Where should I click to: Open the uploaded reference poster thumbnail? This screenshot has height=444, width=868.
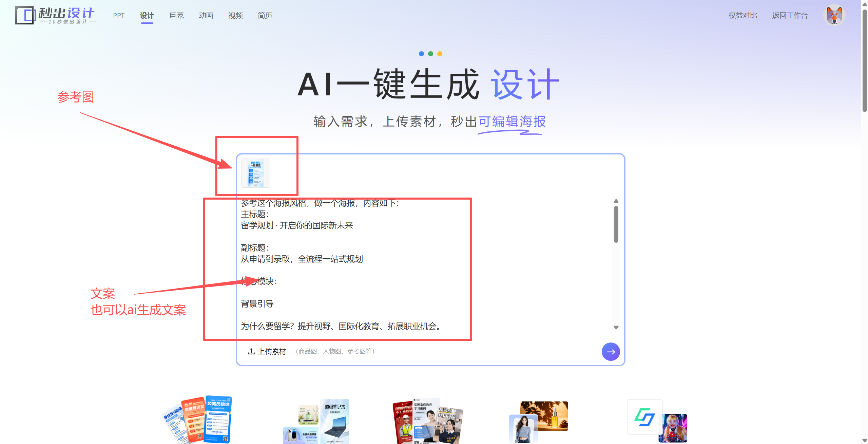256,173
